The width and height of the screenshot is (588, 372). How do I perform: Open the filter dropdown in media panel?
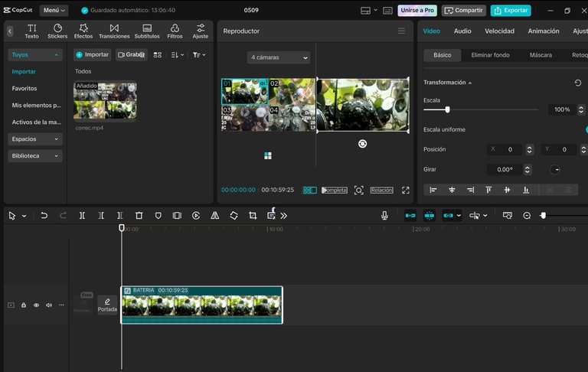click(199, 55)
